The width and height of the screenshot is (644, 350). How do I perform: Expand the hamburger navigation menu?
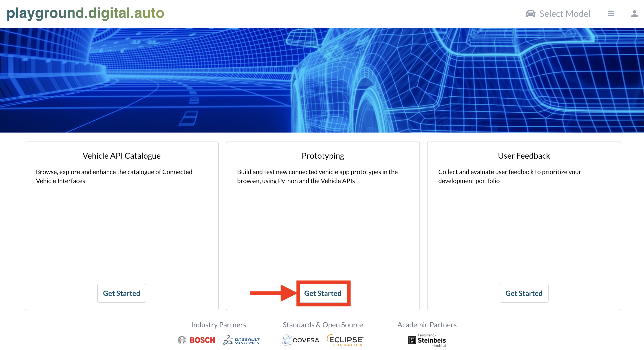pos(611,13)
